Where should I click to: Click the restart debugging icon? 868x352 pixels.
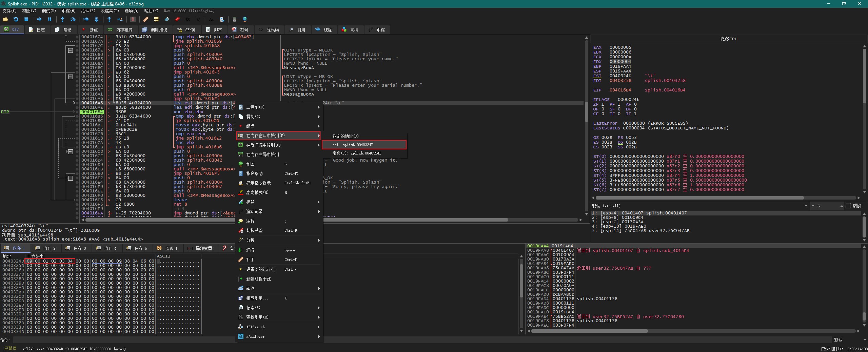point(16,19)
